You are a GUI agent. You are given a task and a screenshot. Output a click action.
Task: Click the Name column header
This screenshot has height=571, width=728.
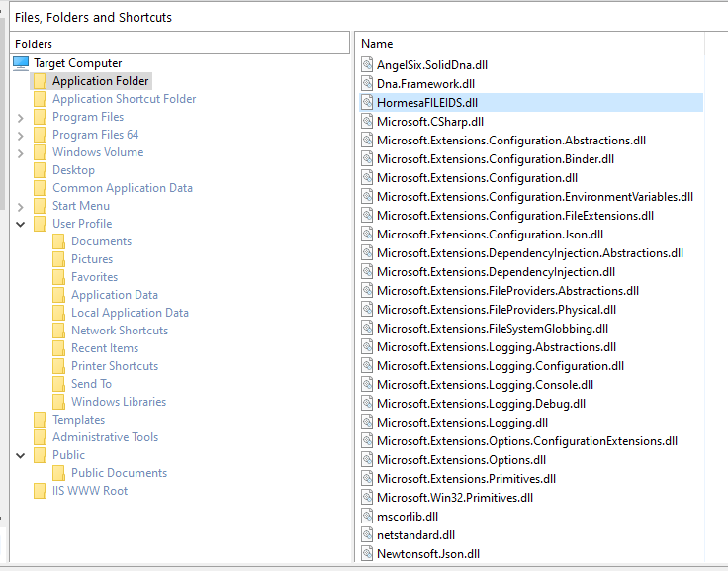pos(377,44)
